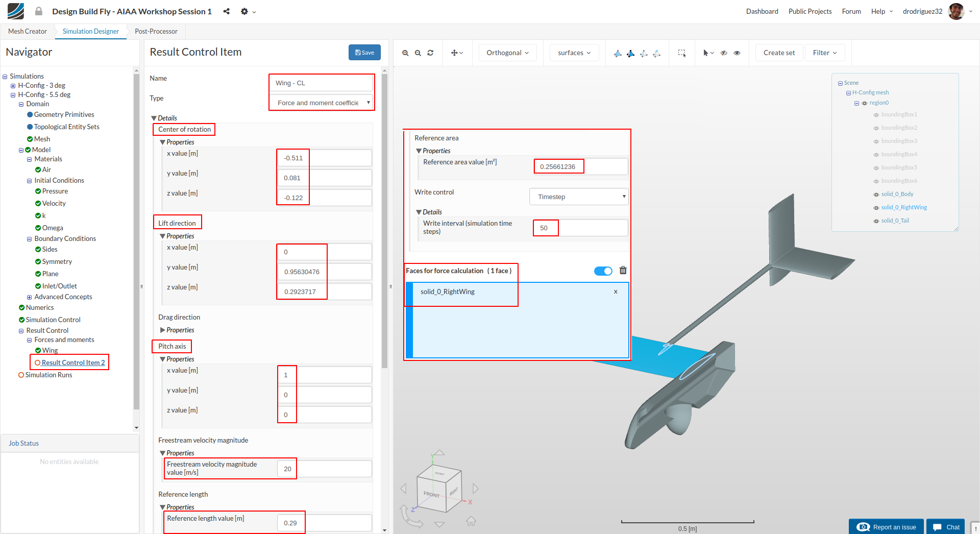Rotate view right with right arrow
The width and height of the screenshot is (980, 534).
(x=476, y=489)
